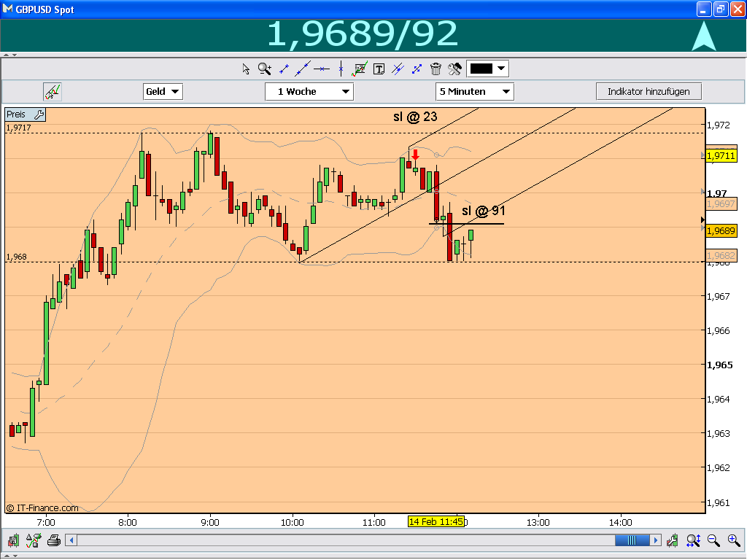This screenshot has height=560, width=747.
Task: Open the 1 Woche time range dropdown
Action: [309, 91]
